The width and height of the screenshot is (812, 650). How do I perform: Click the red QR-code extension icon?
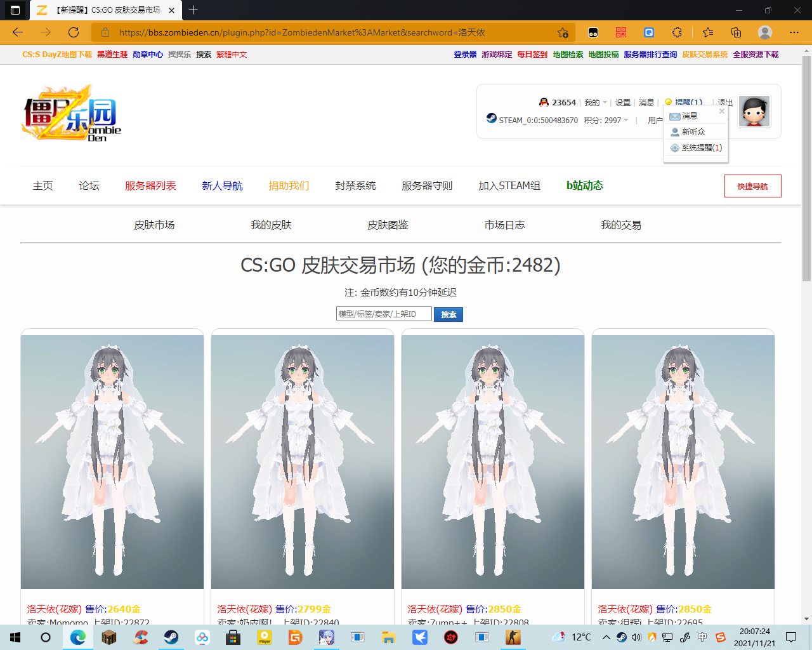(621, 32)
